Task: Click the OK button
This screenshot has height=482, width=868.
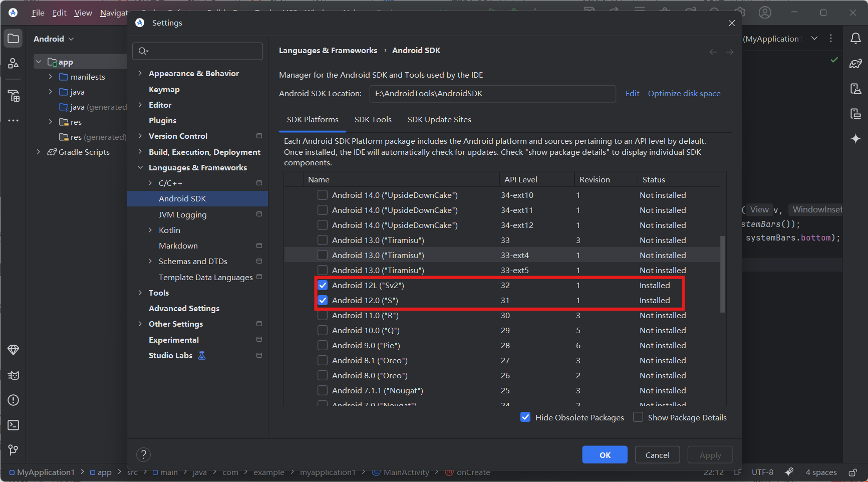Action: pyautogui.click(x=605, y=455)
